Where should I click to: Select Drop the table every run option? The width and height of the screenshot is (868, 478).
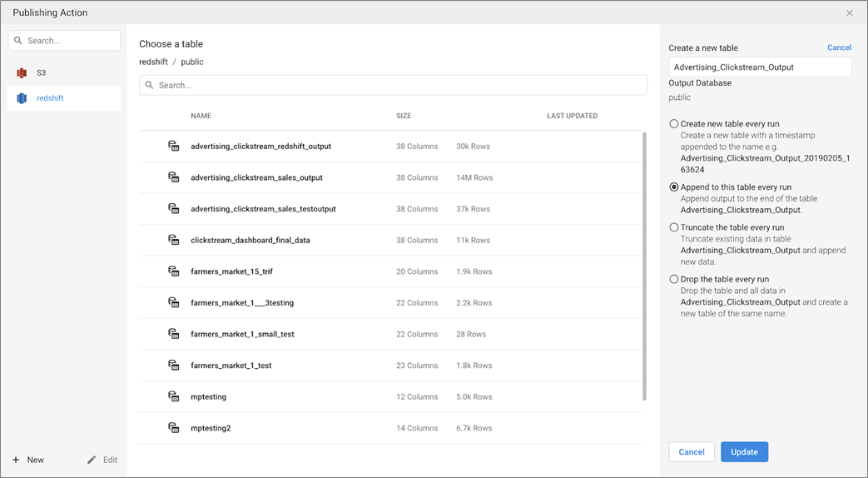click(674, 279)
